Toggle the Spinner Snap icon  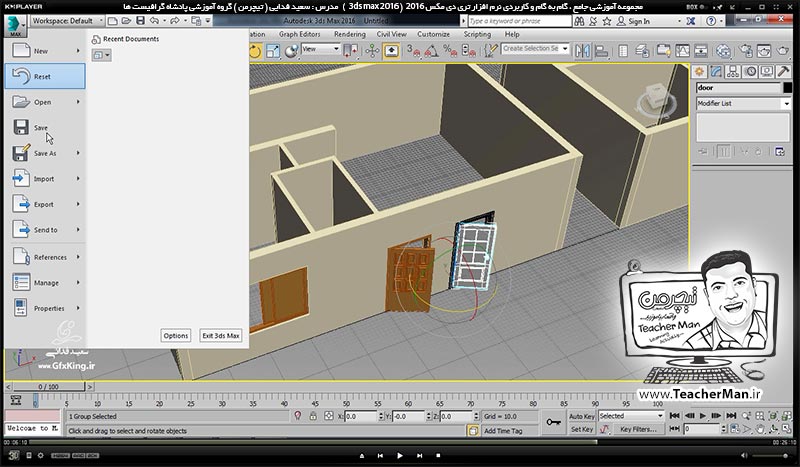468,51
